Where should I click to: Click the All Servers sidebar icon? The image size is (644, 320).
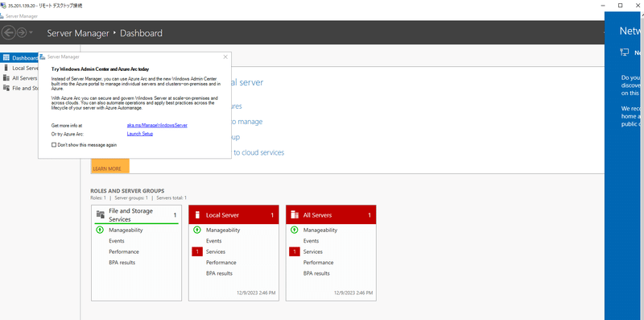pyautogui.click(x=6, y=77)
